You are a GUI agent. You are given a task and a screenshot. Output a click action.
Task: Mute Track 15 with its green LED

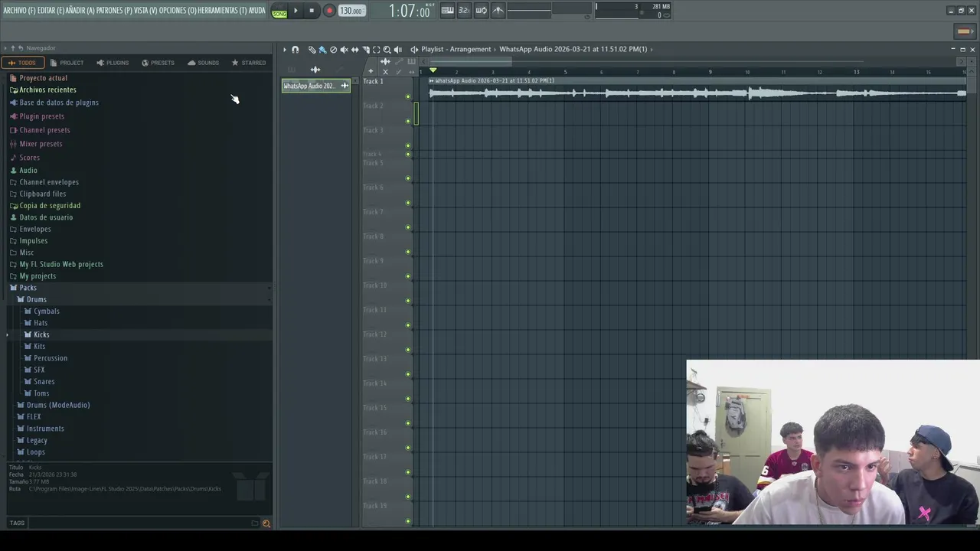pyautogui.click(x=408, y=423)
